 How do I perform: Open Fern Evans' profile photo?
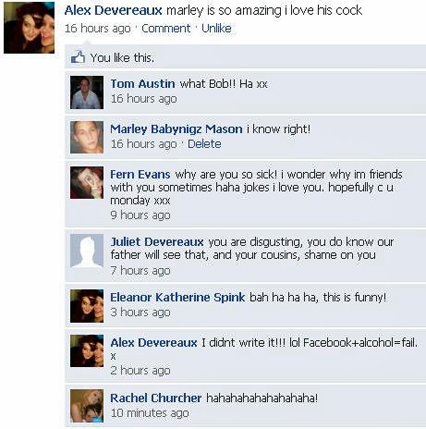pyautogui.click(x=87, y=183)
